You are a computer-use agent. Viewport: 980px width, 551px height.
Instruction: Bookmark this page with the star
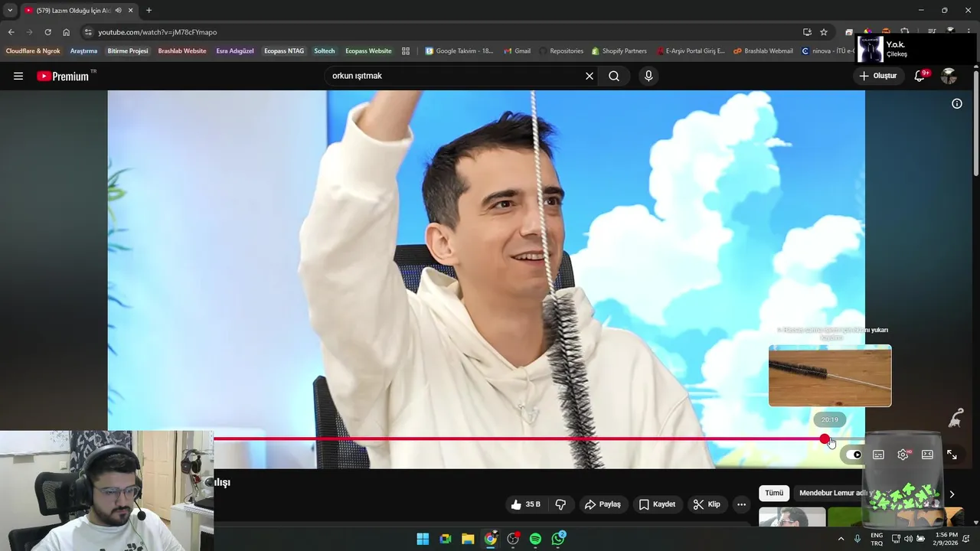tap(824, 32)
